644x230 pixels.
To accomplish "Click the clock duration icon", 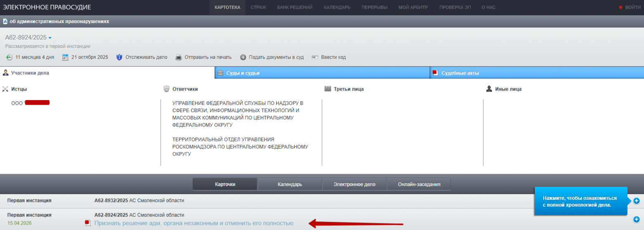I will (9, 57).
